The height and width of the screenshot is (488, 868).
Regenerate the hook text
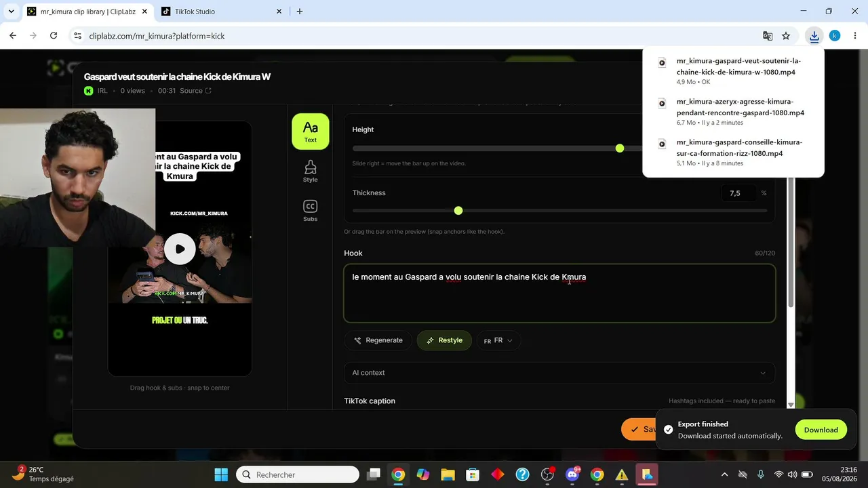tap(378, 340)
